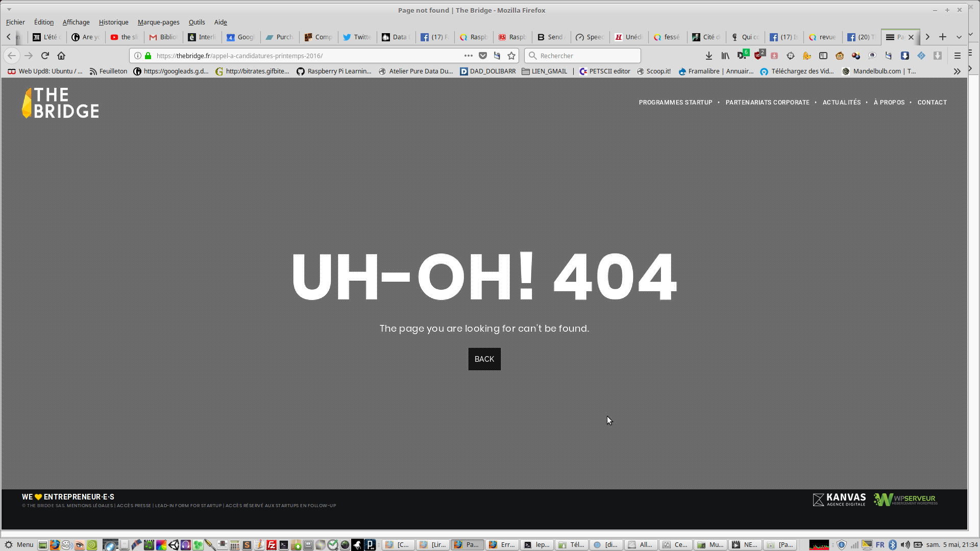Open the Historique menu
The image size is (980, 551).
(113, 22)
